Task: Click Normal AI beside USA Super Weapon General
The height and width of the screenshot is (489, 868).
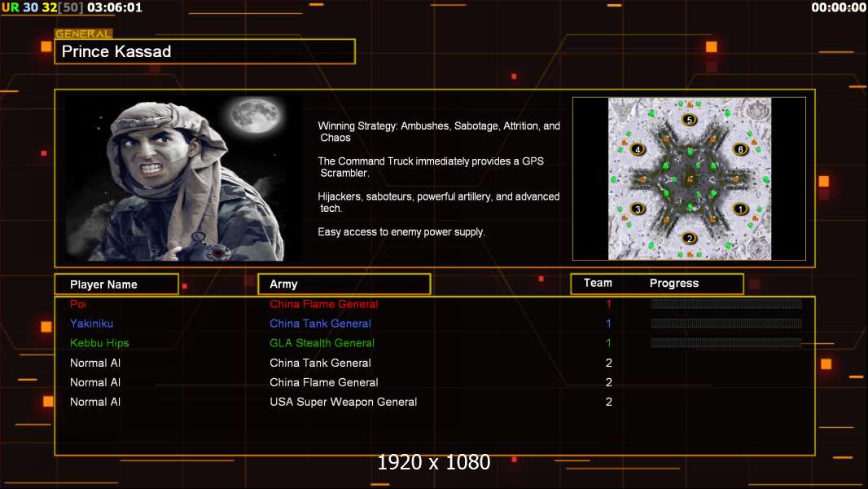Action: [95, 402]
